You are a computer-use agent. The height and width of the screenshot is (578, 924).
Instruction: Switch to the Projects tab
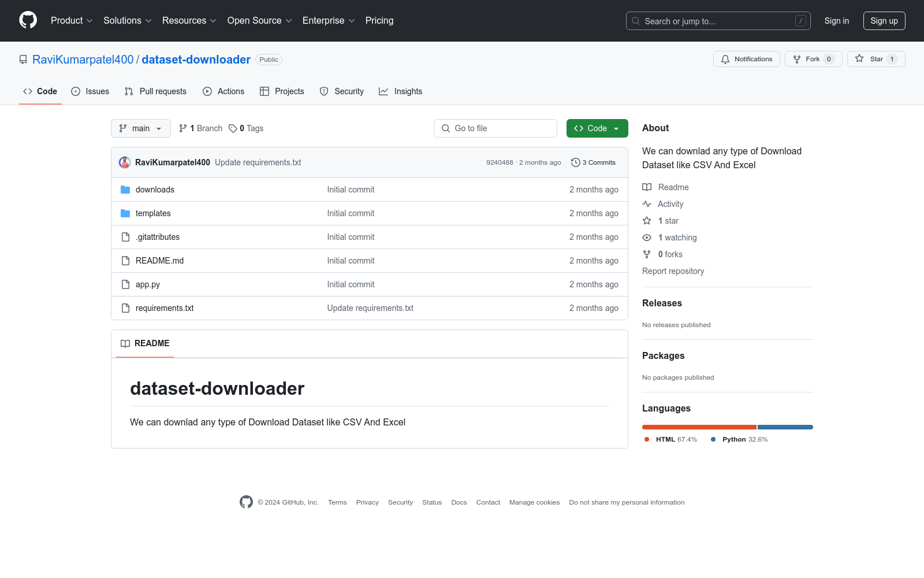[x=282, y=91]
